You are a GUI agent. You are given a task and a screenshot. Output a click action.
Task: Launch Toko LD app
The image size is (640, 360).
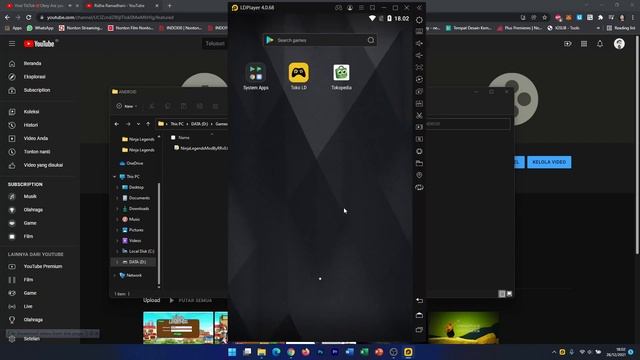(x=298, y=77)
